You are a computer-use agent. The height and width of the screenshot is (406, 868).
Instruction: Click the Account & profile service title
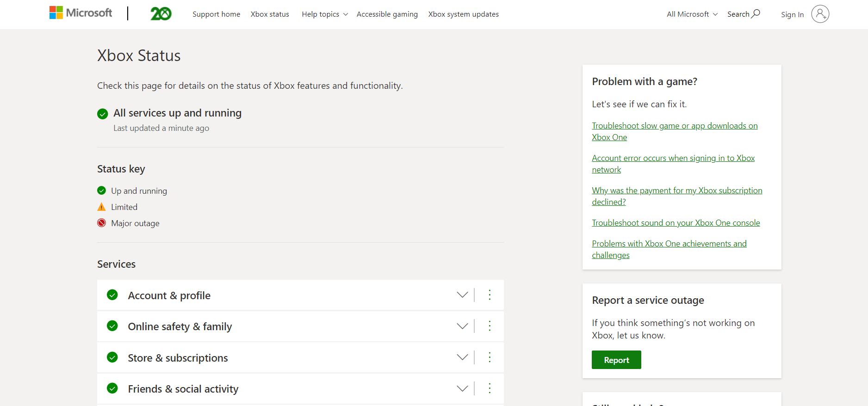(x=169, y=295)
